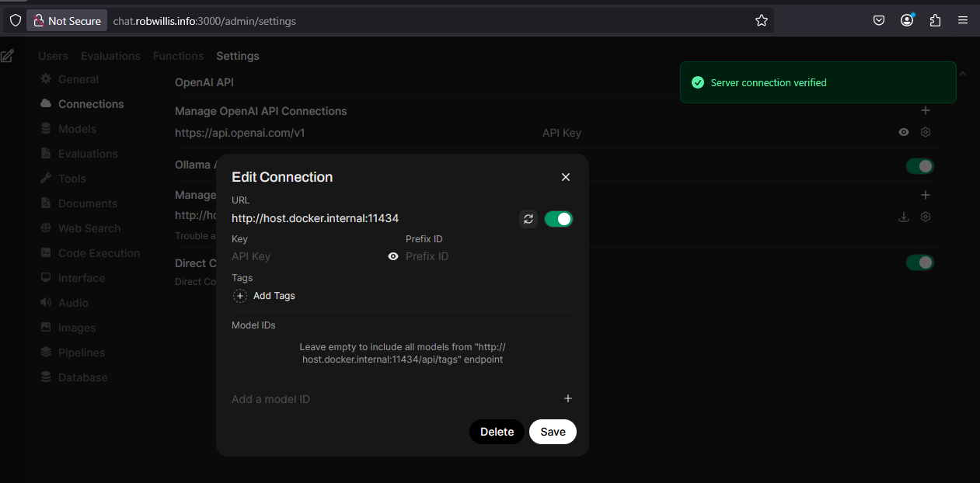
Task: Toggle the Direct Connections switch
Action: click(x=920, y=262)
